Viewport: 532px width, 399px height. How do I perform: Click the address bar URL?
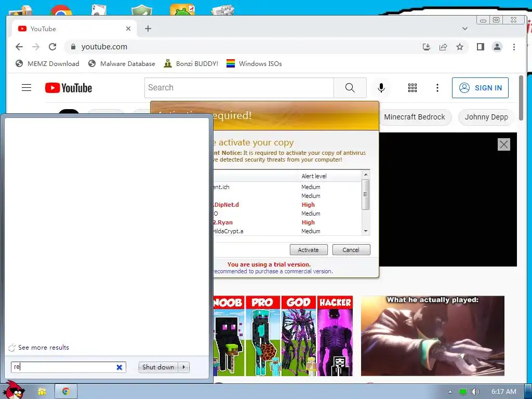pos(104,47)
